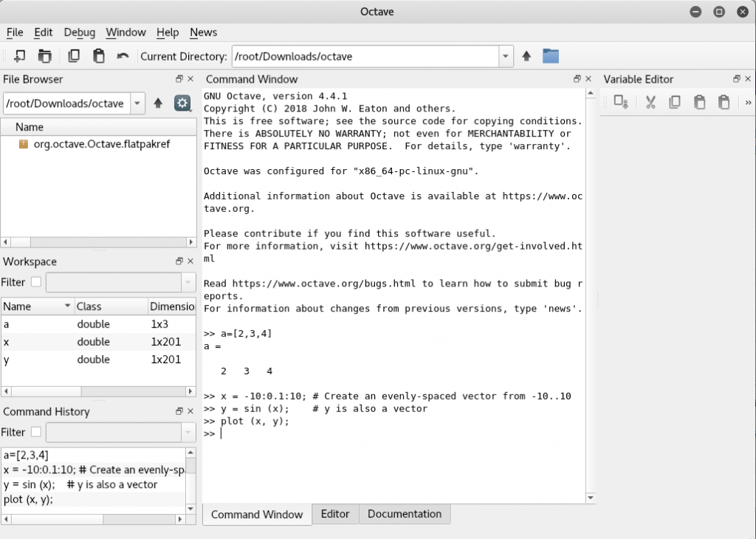This screenshot has height=539, width=756.
Task: Show more Variable Editor toolbar items
Action: tap(749, 102)
